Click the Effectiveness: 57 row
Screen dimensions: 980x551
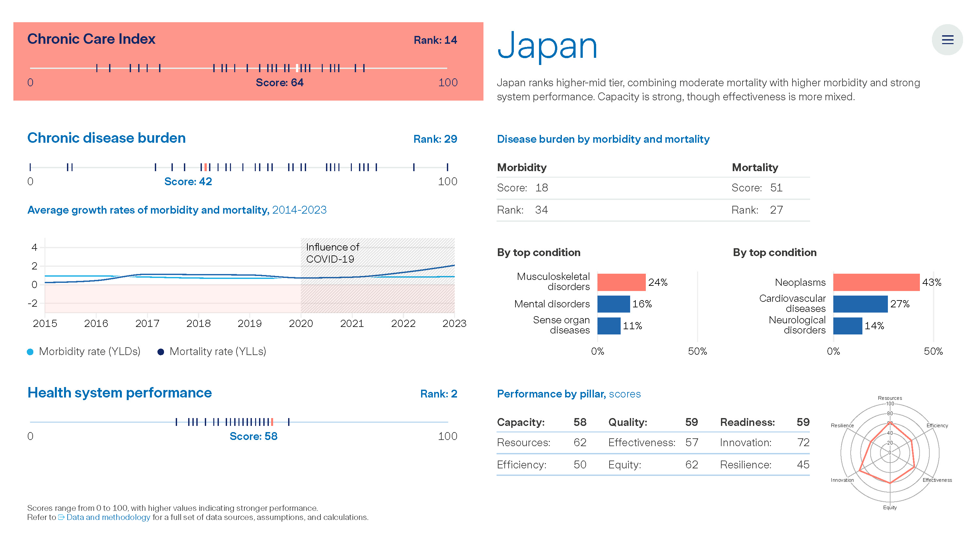click(653, 443)
